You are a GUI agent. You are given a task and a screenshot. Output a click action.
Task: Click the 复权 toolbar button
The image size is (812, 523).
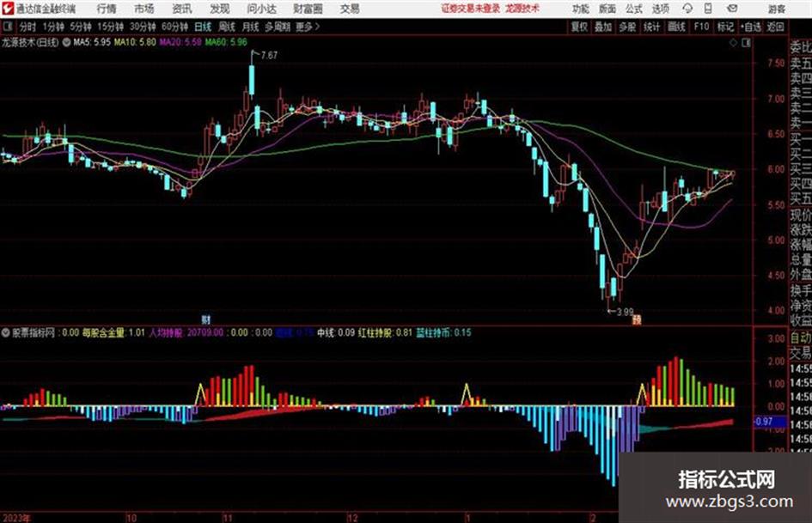(x=579, y=27)
